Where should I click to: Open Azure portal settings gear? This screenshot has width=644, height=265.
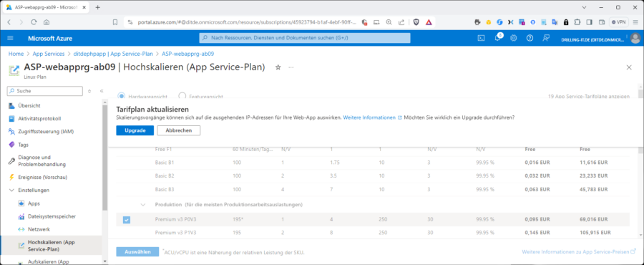pos(513,38)
